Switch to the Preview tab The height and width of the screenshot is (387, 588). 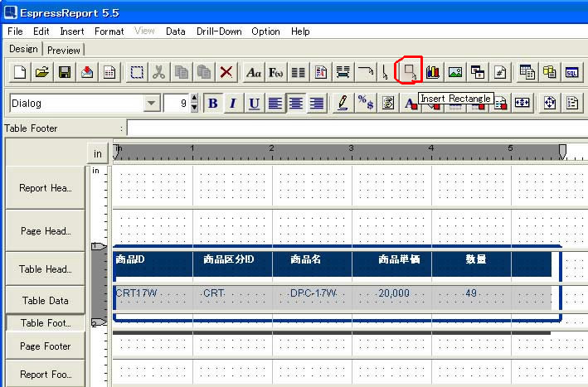tap(64, 50)
